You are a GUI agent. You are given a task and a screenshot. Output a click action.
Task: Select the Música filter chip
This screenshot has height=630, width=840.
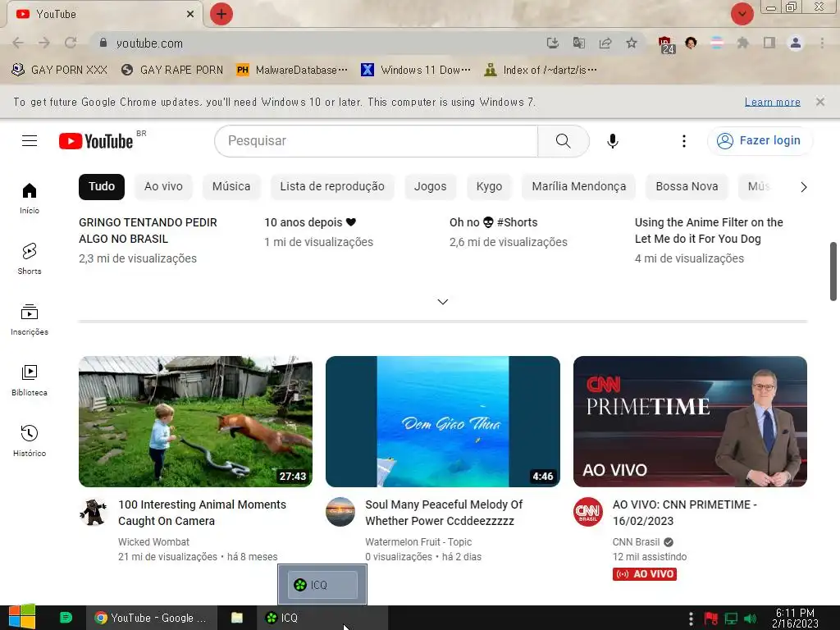point(231,186)
